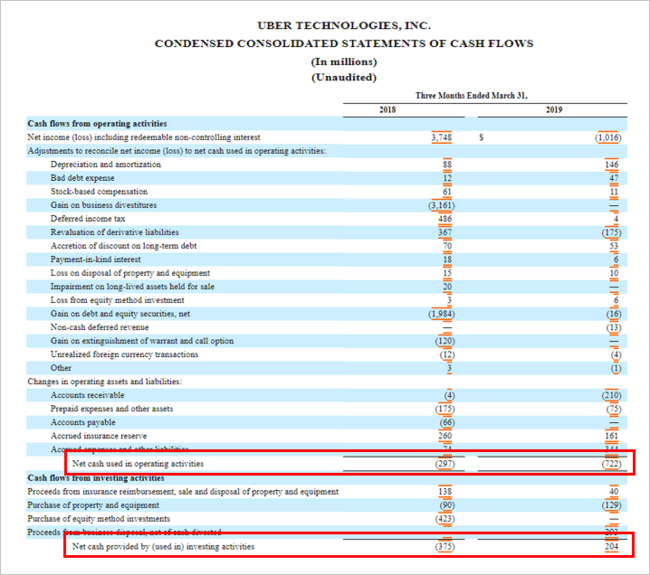Select the (375) investing cash 2018 value

coord(445,547)
